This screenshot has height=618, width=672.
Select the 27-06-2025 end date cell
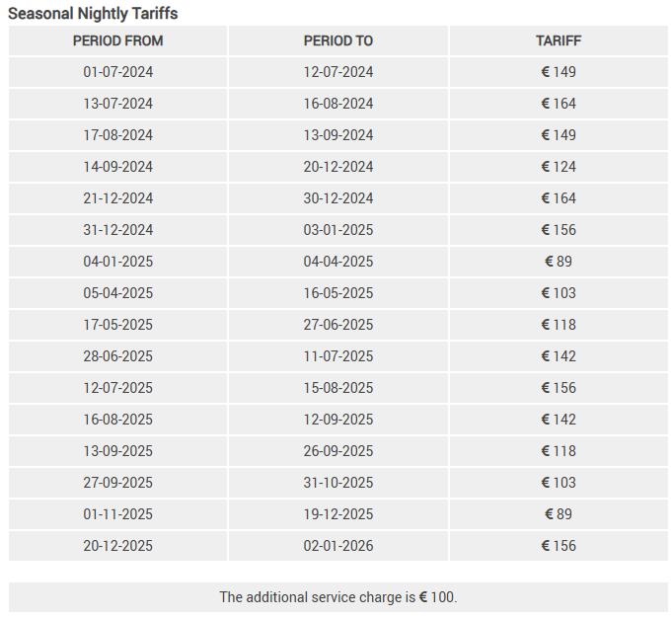pos(338,325)
